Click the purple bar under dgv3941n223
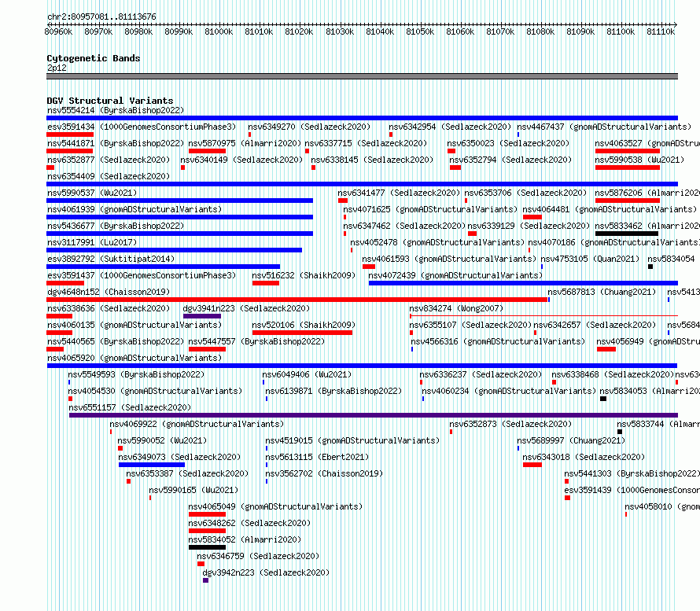 click(202, 316)
